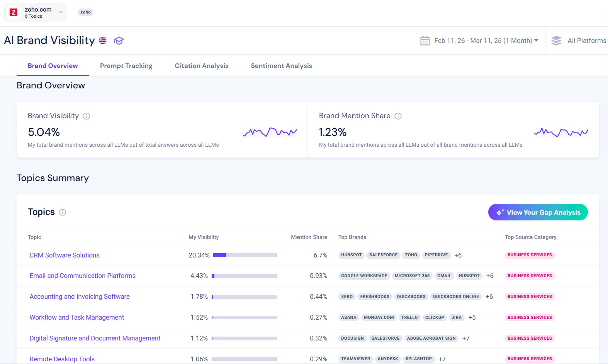Screen dimensions: 608x364
Task: Switch to the Sentiment Analysis tab
Action: click(281, 66)
